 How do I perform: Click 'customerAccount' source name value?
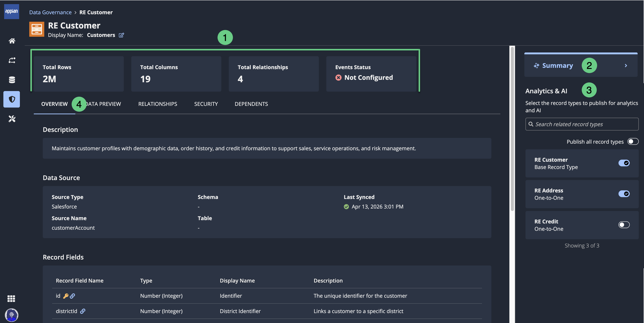point(73,228)
